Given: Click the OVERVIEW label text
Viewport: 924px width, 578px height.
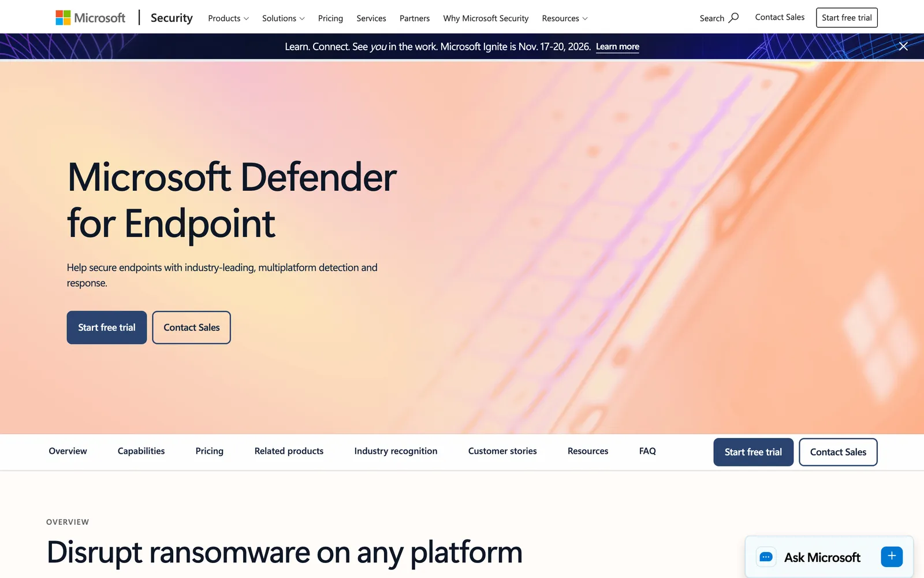Looking at the screenshot, I should click(68, 522).
